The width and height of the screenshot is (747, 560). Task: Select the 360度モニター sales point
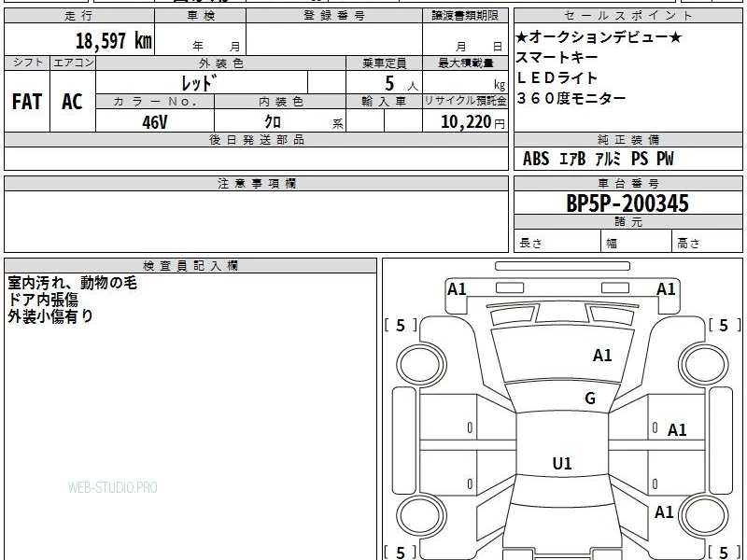(571, 98)
